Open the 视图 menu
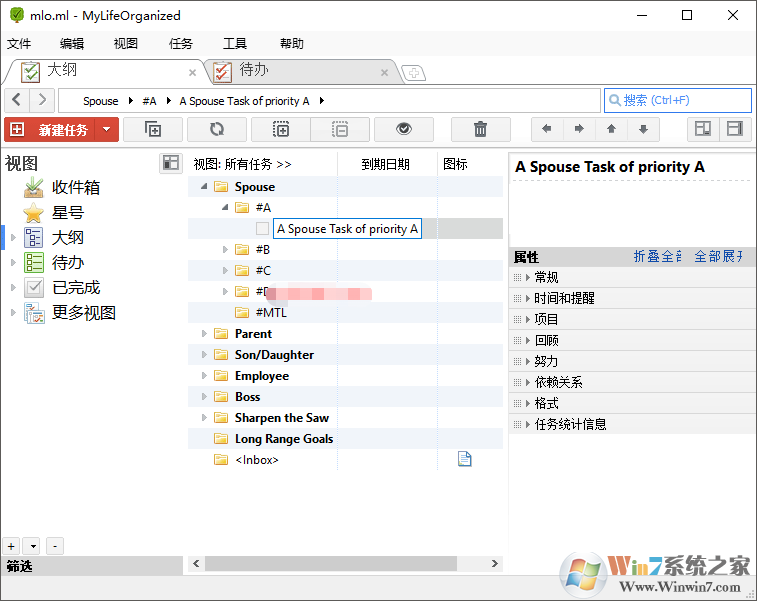Image resolution: width=757 pixels, height=601 pixels. pos(126,44)
